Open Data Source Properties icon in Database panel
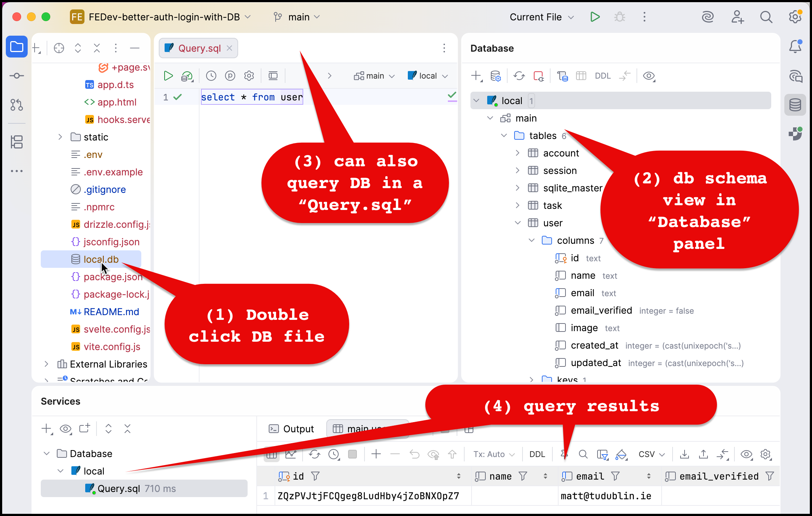The width and height of the screenshot is (812, 516). (496, 76)
